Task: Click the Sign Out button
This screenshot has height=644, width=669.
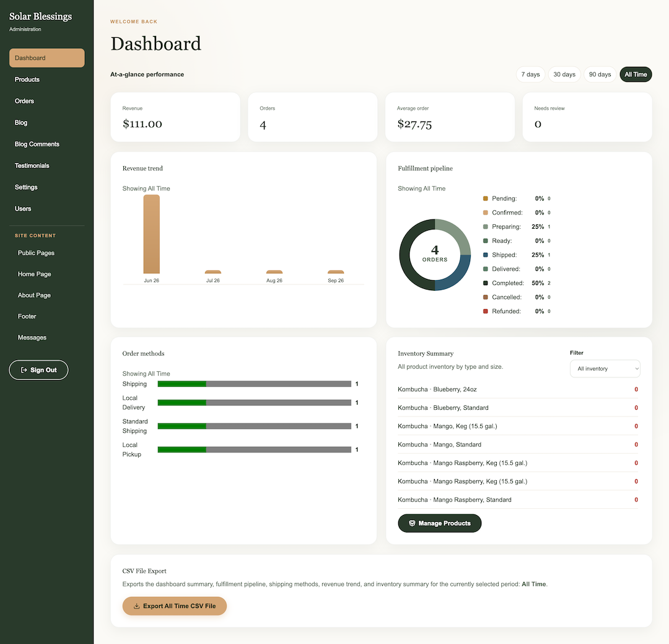Action: (x=38, y=370)
